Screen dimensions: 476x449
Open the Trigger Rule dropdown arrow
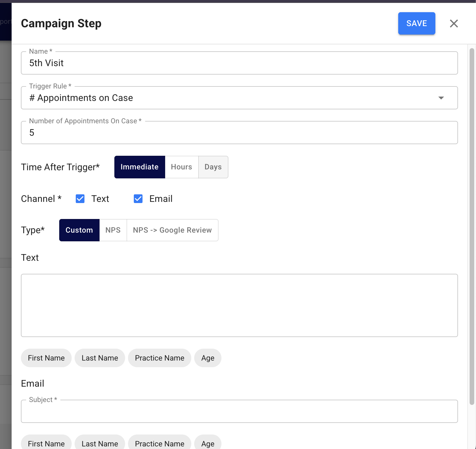441,98
